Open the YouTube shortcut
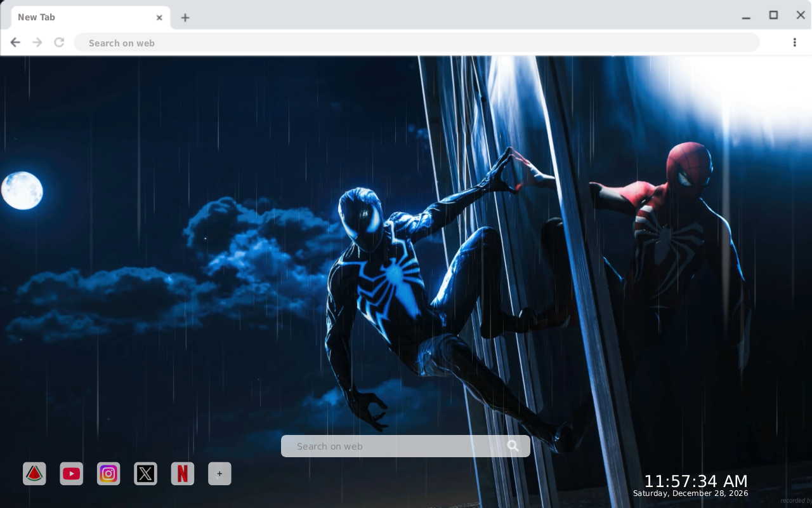The image size is (812, 508). pos(72,474)
